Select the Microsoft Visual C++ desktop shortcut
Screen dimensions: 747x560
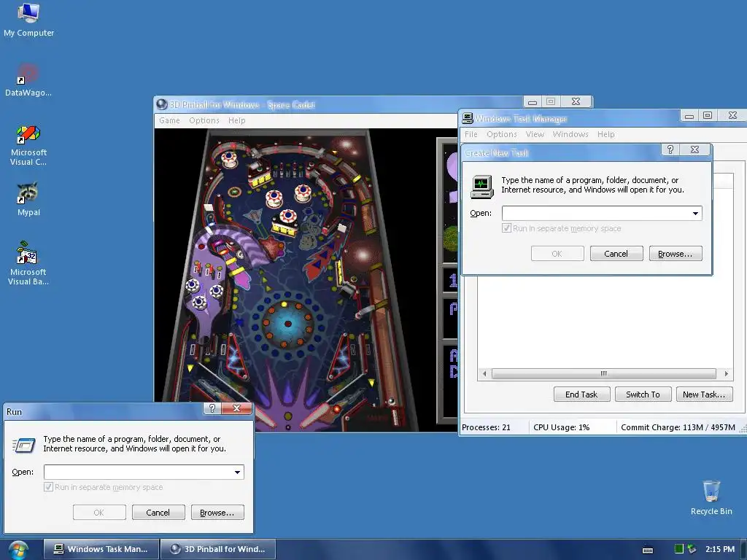click(28, 145)
